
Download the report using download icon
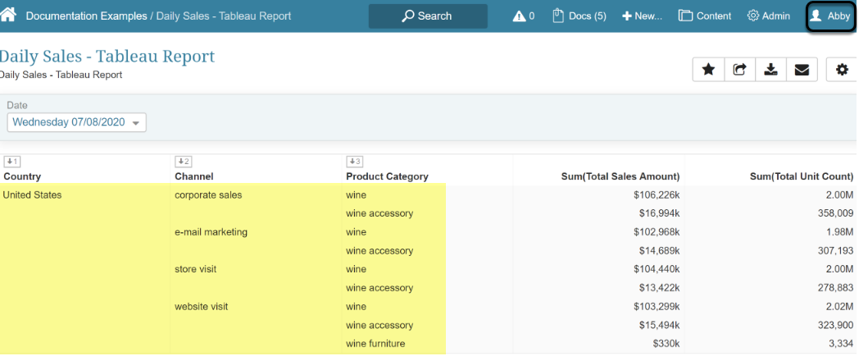pos(770,71)
